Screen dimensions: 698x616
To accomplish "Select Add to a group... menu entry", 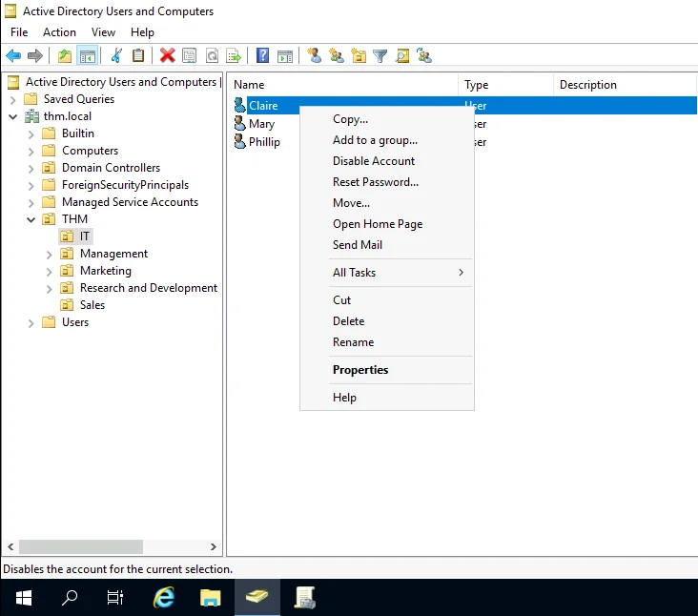I will tap(386, 140).
